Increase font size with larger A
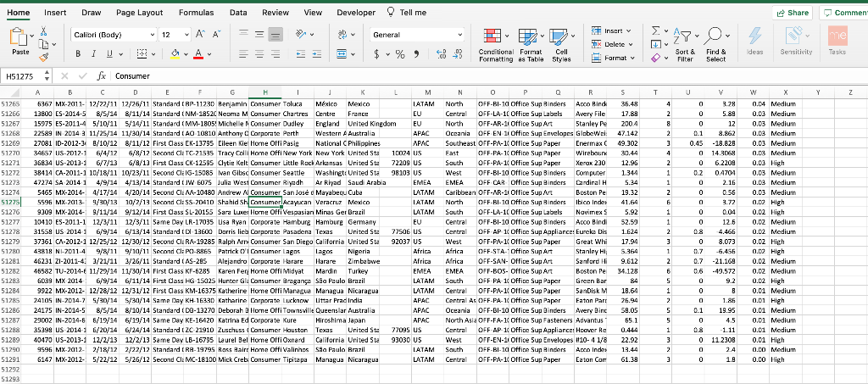Viewport: 868px width, 384px height. [x=200, y=34]
